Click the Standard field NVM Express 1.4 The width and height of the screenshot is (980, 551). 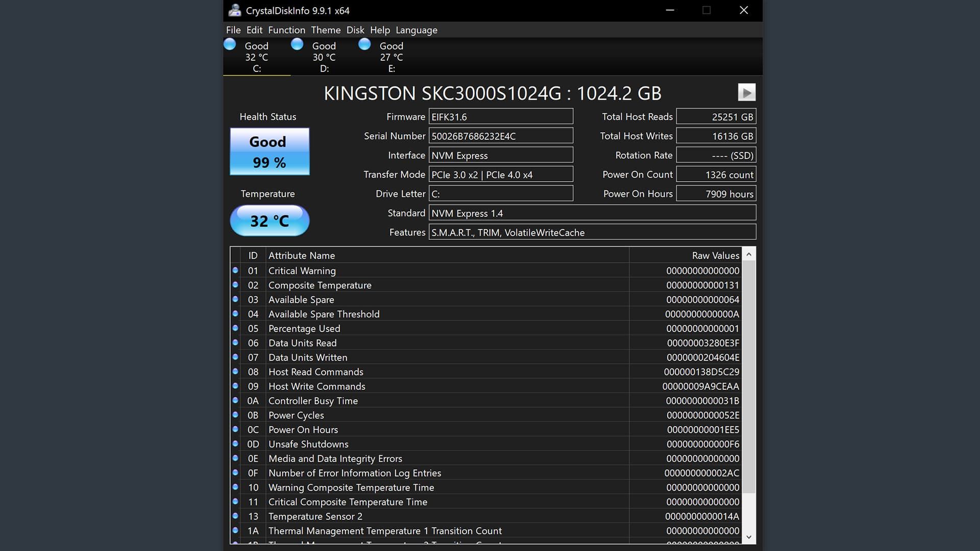click(592, 213)
